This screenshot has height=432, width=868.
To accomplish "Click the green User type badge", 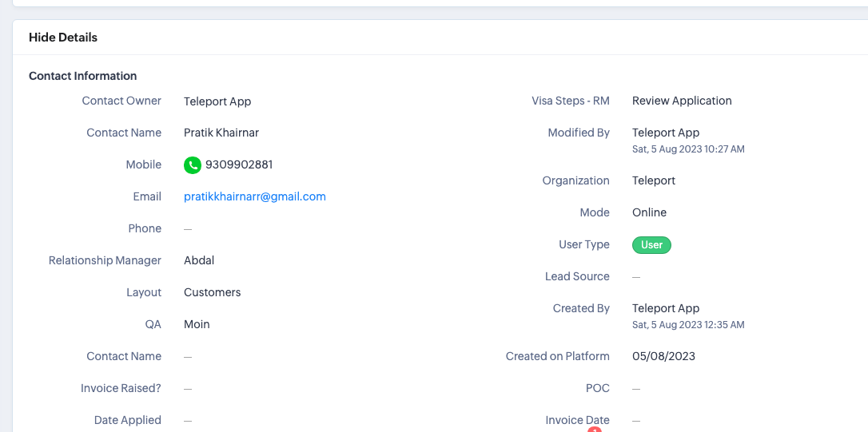I will [x=651, y=245].
